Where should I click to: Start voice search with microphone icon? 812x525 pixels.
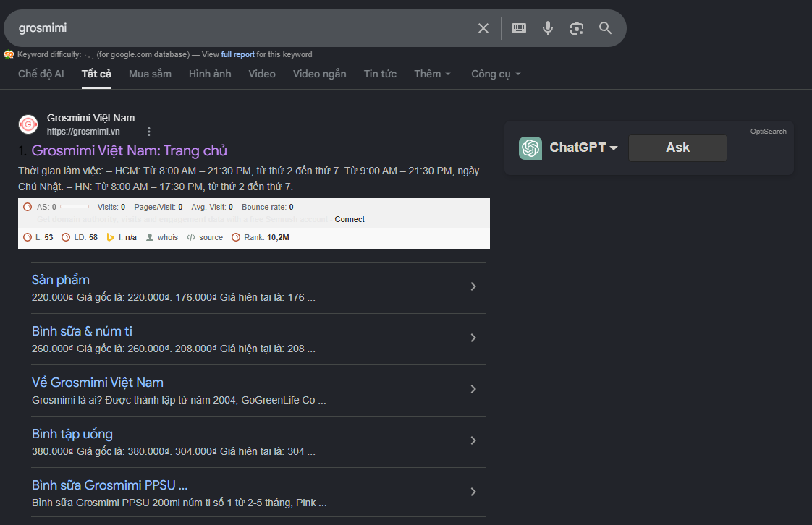pyautogui.click(x=547, y=28)
